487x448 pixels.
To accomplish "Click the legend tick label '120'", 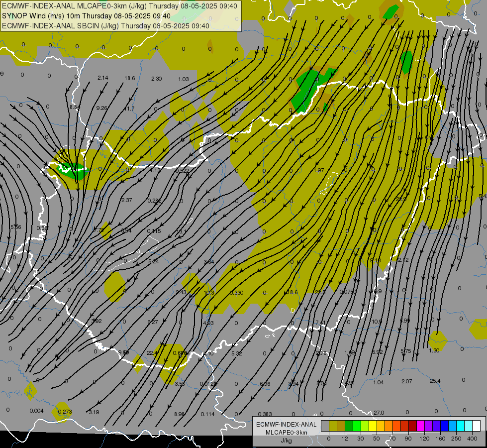I will (424, 439).
